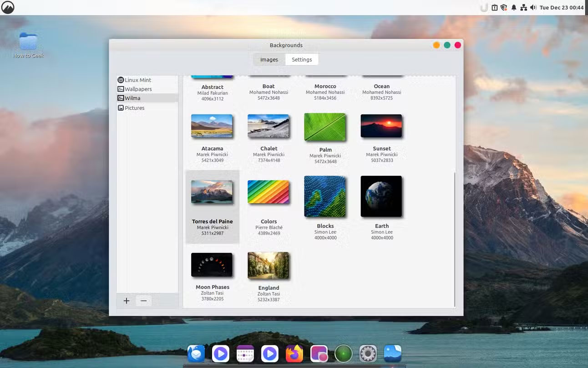Open system settings from the dock
This screenshot has height=368, width=588.
click(x=368, y=353)
